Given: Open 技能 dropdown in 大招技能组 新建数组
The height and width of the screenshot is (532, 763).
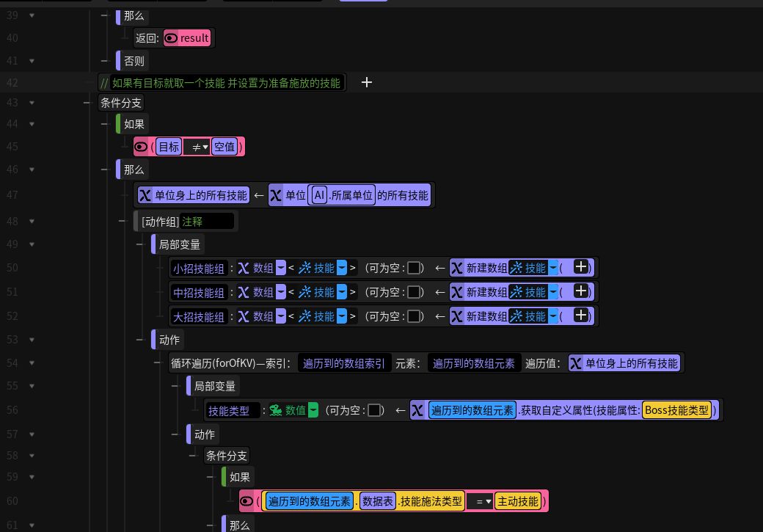Looking at the screenshot, I should (x=553, y=316).
